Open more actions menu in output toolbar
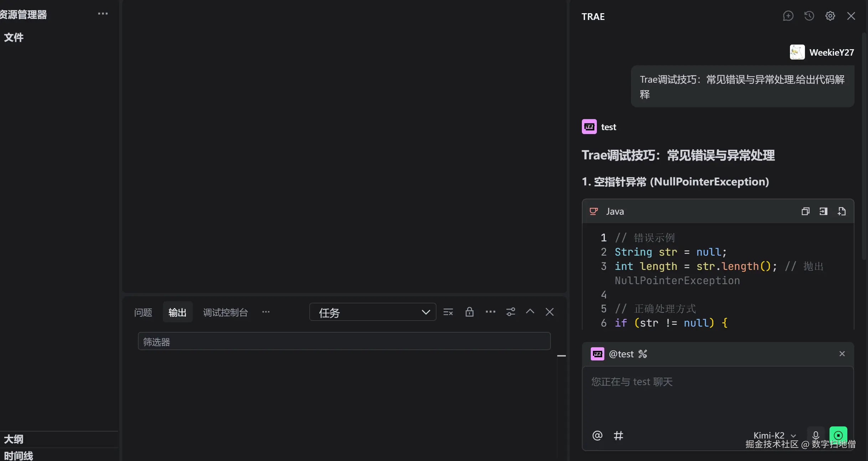868x461 pixels. (490, 312)
